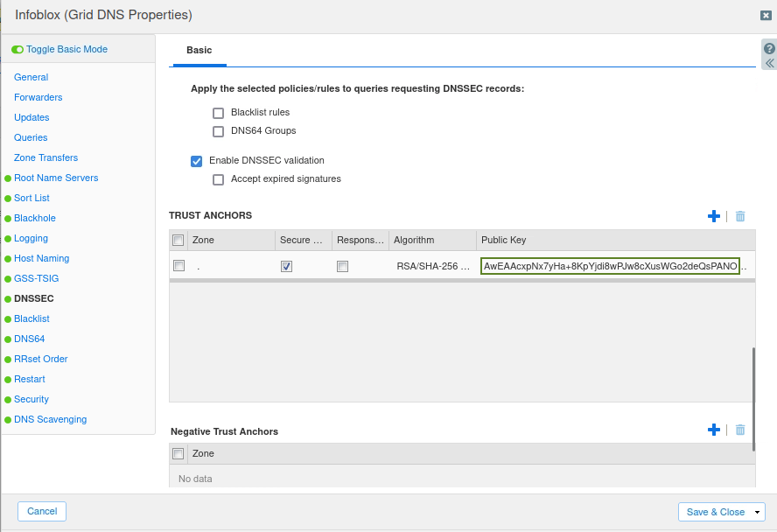
Task: Close the Grid DNS Properties dialog
Action: 766,15
